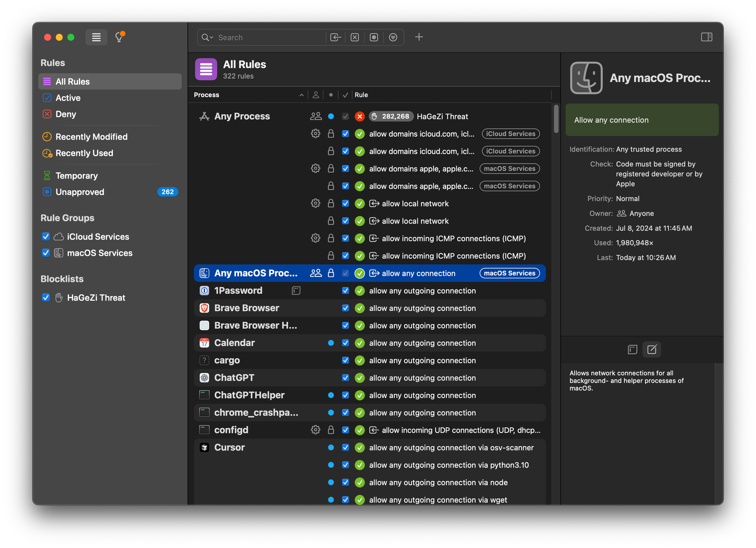The height and width of the screenshot is (548, 756).
Task: Toggle the right inspector panel icon
Action: pyautogui.click(x=706, y=37)
